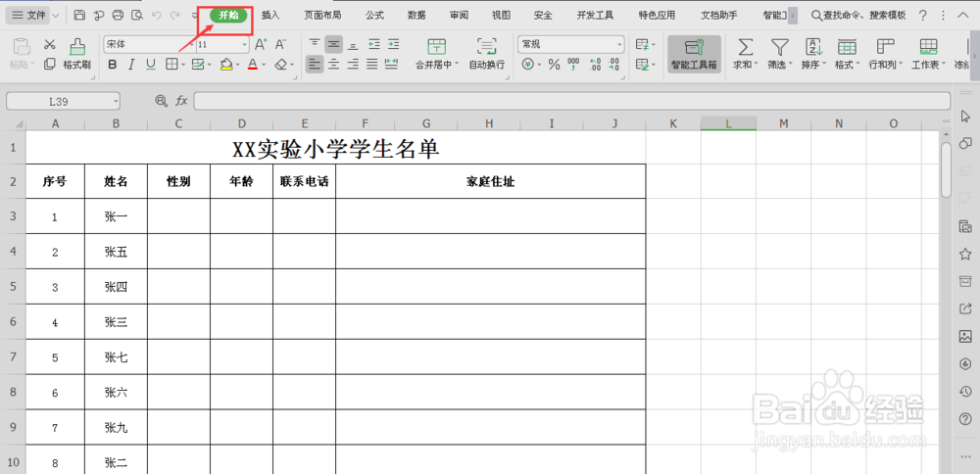The image size is (980, 474).
Task: Select column L header
Action: 729,123
